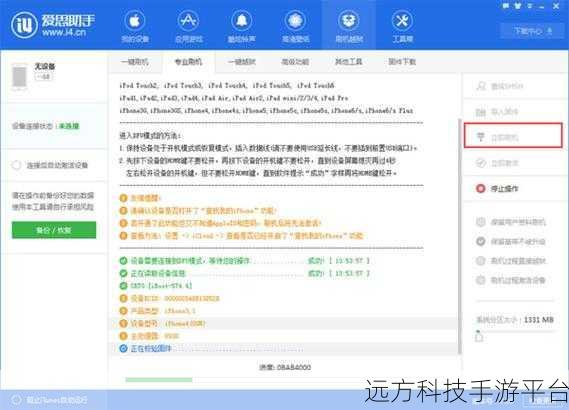Image resolution: width=569 pixels, height=410 pixels.
Task: Open the feedback message icon in title bar
Action: click(505, 6)
